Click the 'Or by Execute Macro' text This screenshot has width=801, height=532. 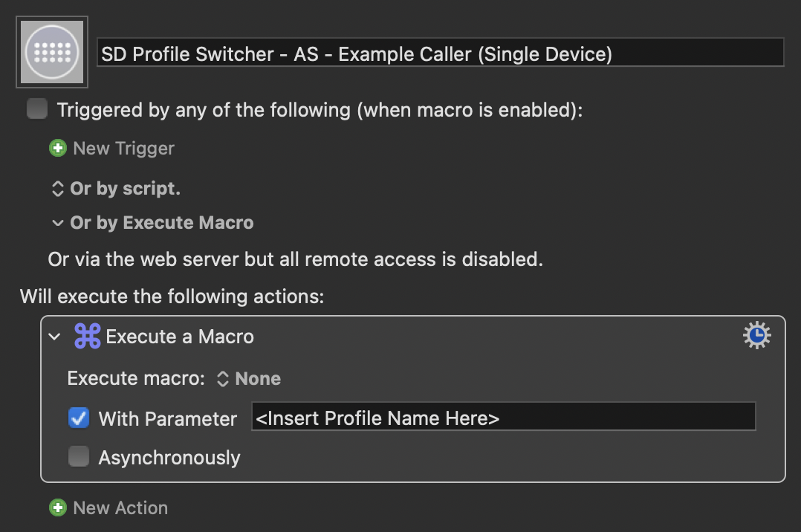pos(162,223)
